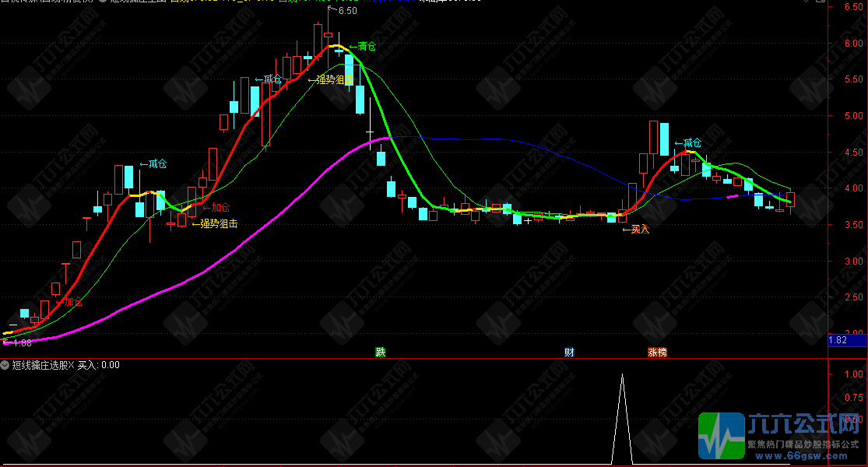
Task: Select the yellow 买入 signal label
Action: tap(636, 229)
